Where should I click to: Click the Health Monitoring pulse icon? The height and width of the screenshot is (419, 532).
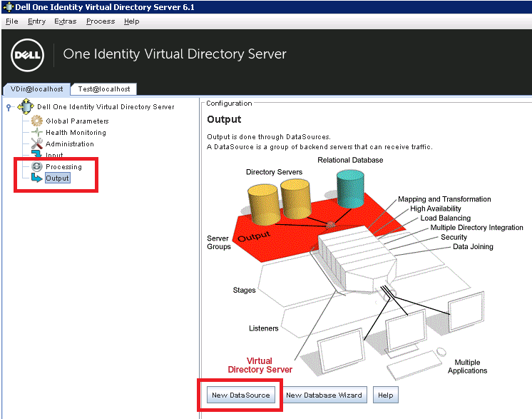(37, 133)
